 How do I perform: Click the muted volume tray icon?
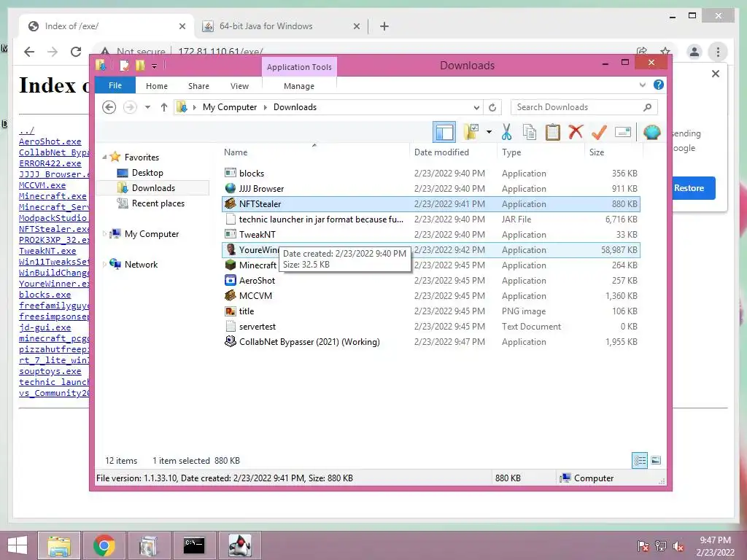(678, 546)
